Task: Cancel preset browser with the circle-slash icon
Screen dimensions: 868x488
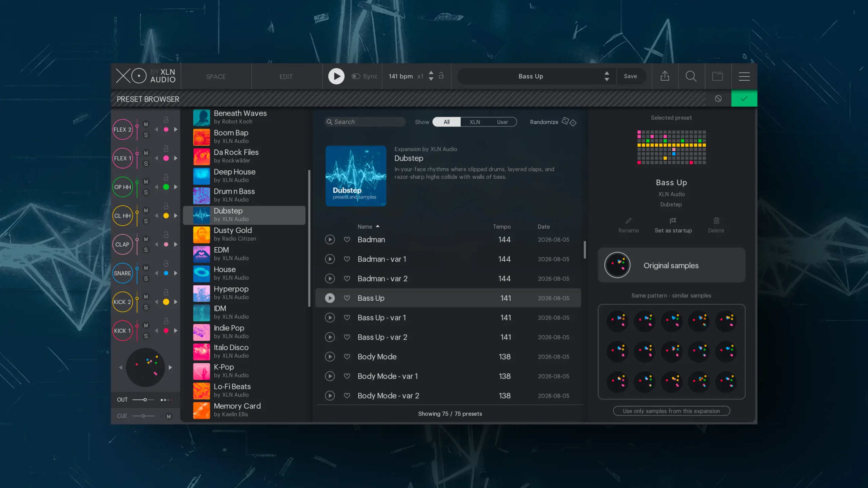Action: 718,99
